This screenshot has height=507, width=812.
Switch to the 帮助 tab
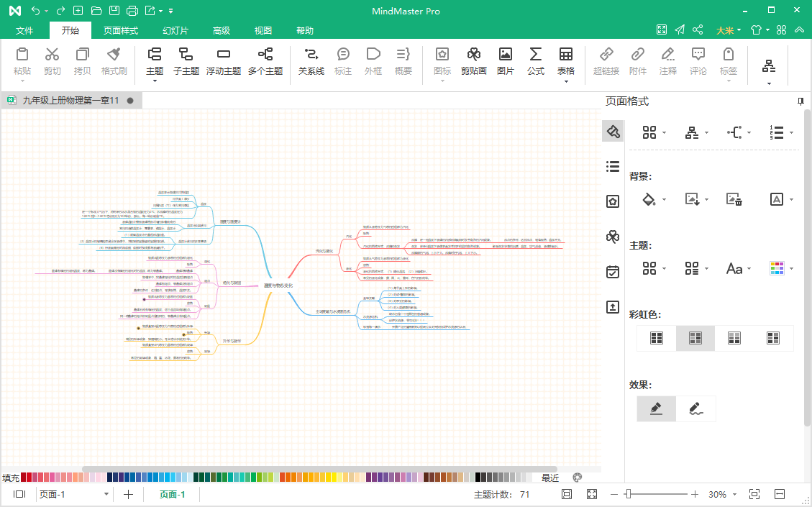pyautogui.click(x=305, y=30)
